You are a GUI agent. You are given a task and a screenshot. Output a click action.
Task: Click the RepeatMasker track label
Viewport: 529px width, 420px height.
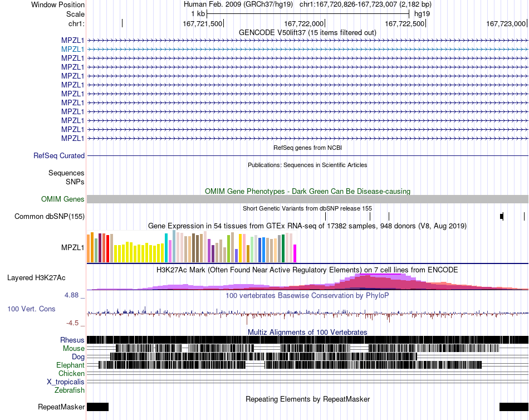click(x=61, y=407)
